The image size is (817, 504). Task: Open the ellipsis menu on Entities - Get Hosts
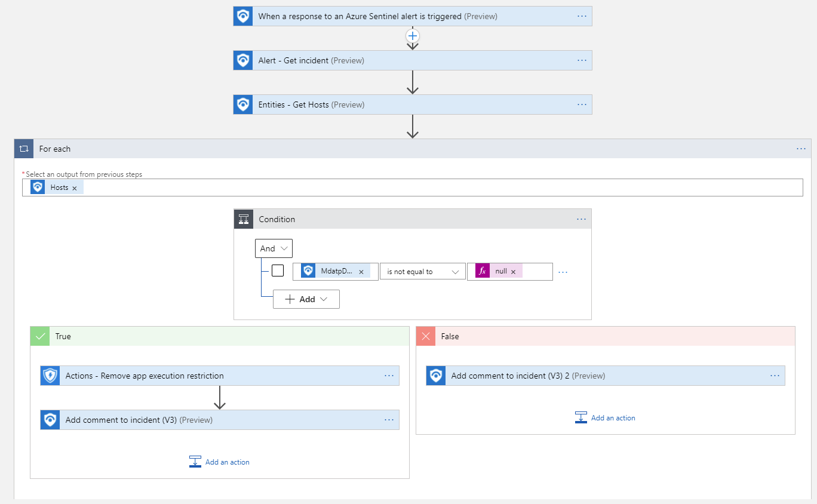[582, 105]
